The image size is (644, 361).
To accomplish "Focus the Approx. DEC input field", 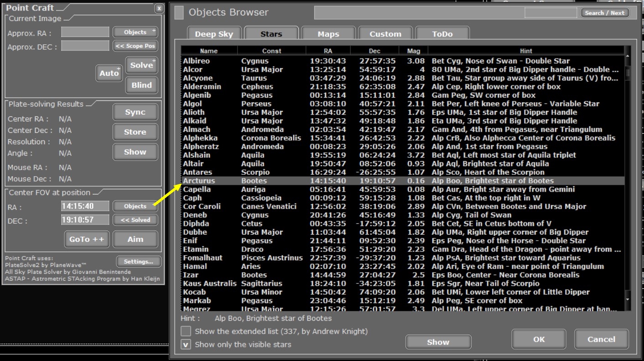I will coord(85,46).
